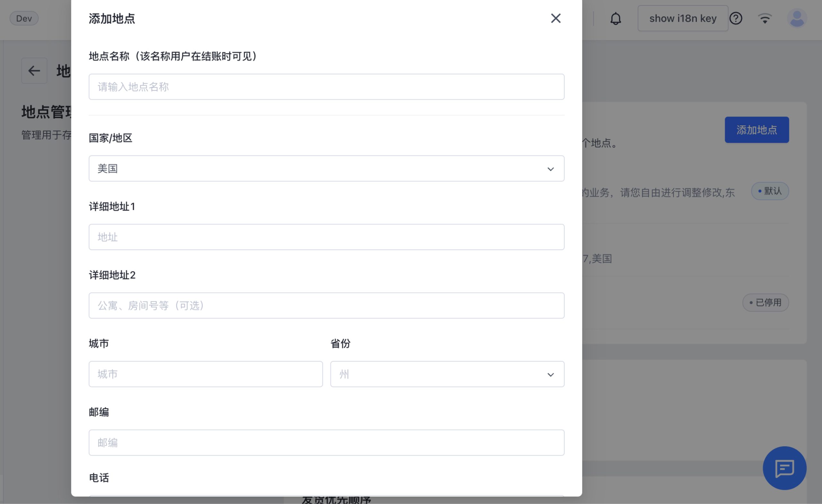
Task: Open the help question mark icon
Action: coord(737,18)
